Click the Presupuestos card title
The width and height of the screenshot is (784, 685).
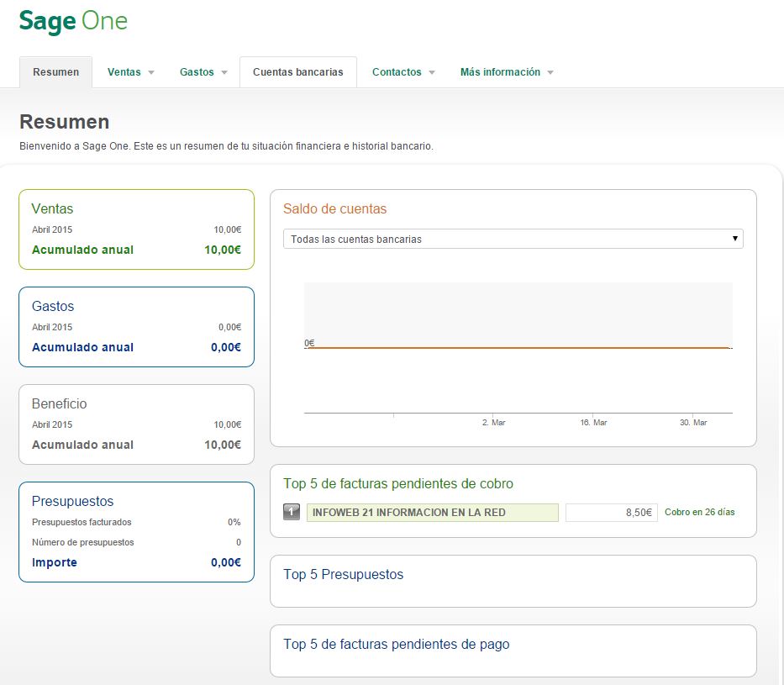(72, 501)
